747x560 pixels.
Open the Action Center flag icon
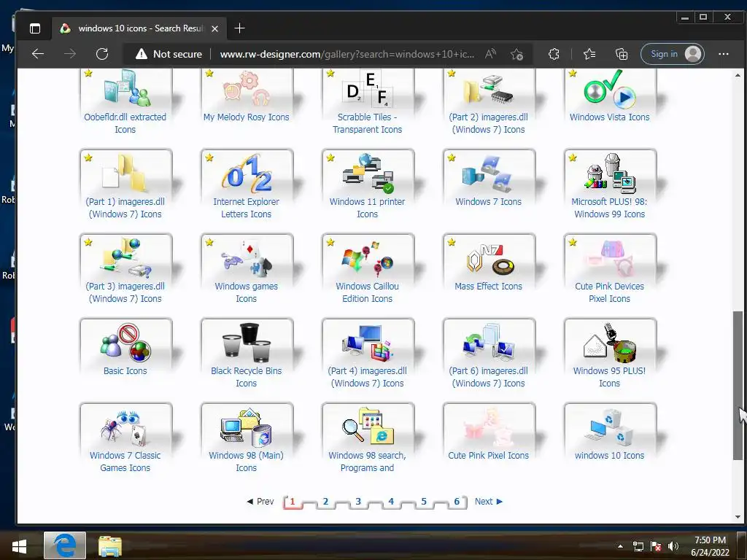pos(656,546)
